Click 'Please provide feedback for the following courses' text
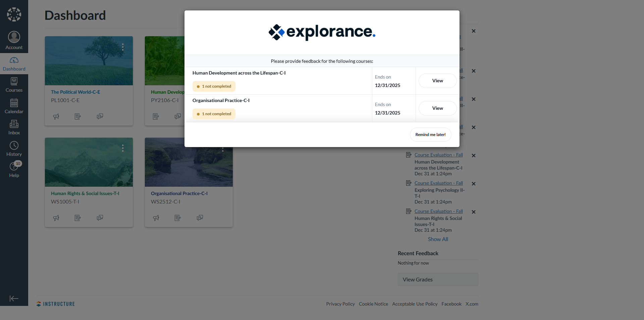 [322, 61]
